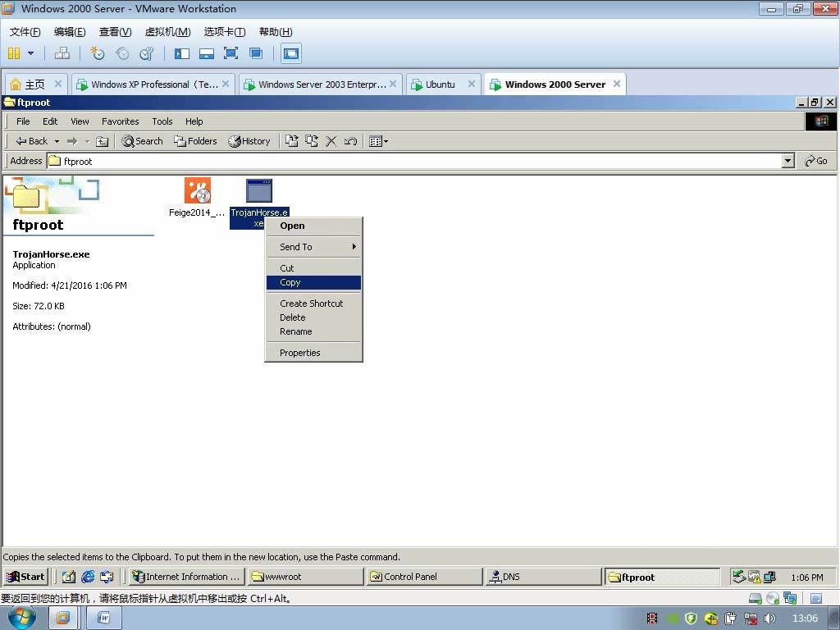Viewport: 840px width, 630px height.
Task: Switch to the 主页 home tab
Action: [34, 84]
